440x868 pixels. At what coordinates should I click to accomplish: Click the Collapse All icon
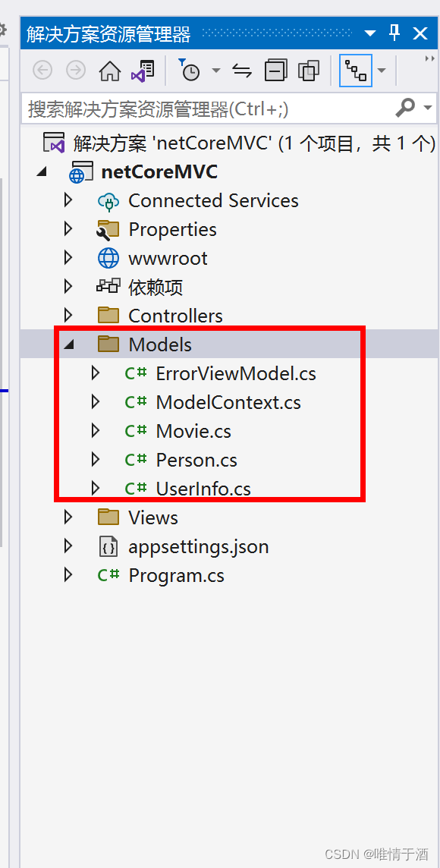click(276, 70)
